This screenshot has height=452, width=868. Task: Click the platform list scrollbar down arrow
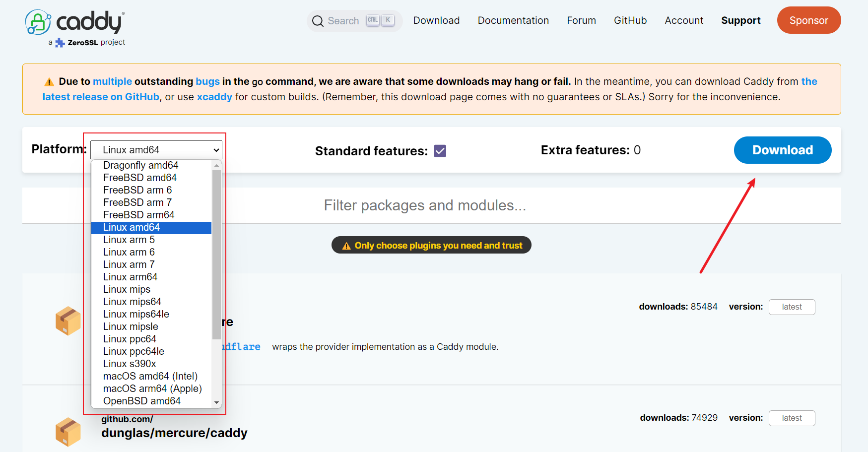coord(216,402)
